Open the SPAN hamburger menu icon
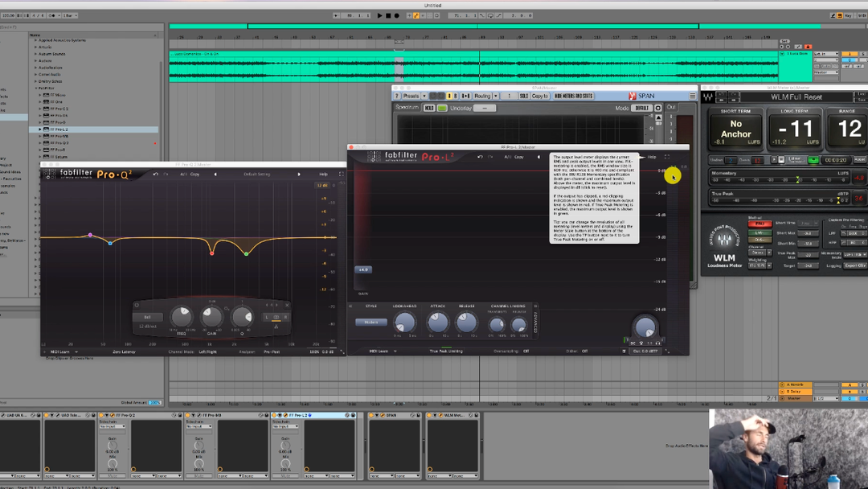The image size is (868, 489). coord(692,96)
